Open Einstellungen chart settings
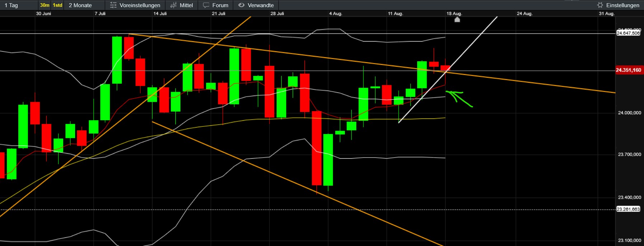Screen dimensions: 644x246 coord(618,5)
